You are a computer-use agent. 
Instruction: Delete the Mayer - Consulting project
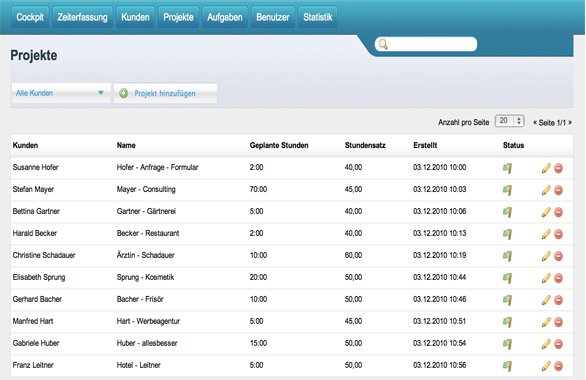[558, 190]
